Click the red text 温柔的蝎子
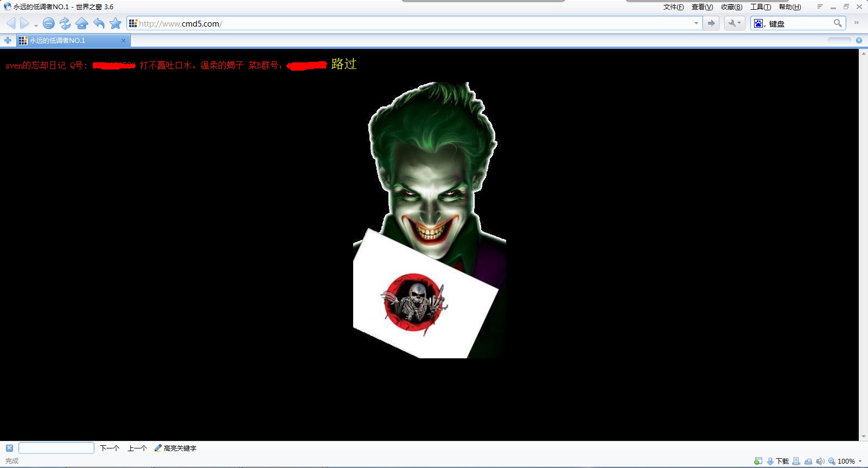868x468 pixels. point(222,65)
